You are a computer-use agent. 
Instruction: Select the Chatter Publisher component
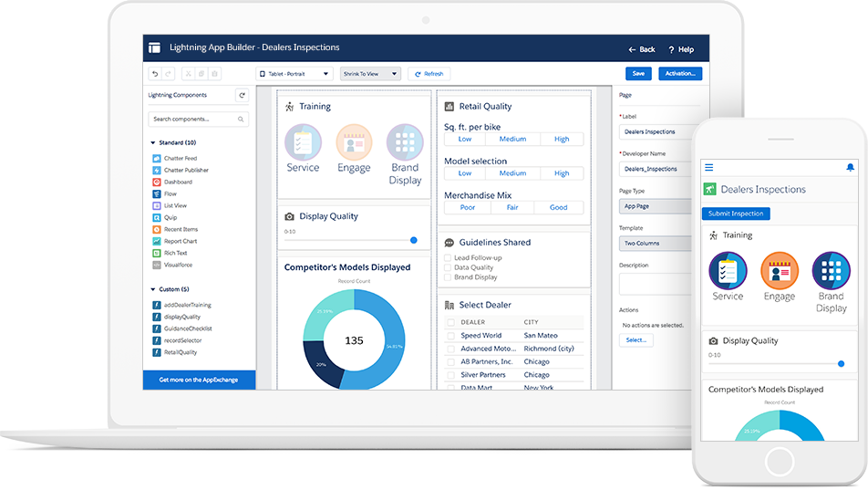point(181,170)
